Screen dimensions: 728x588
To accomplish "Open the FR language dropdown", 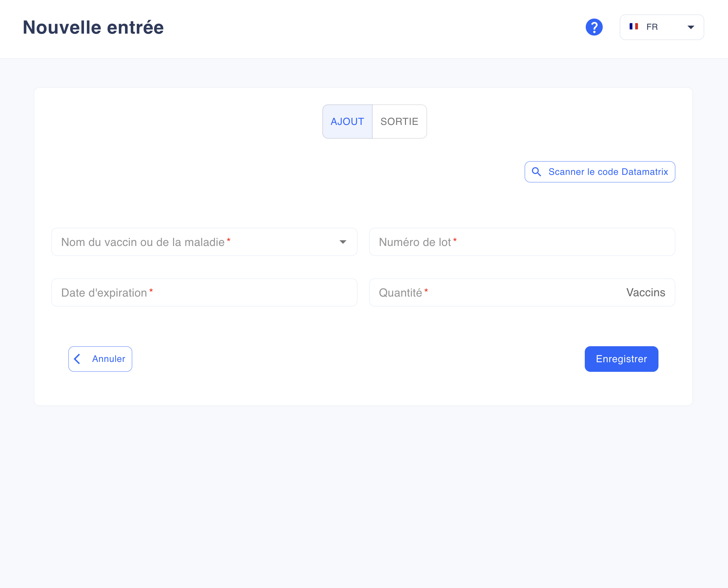I will [x=662, y=27].
